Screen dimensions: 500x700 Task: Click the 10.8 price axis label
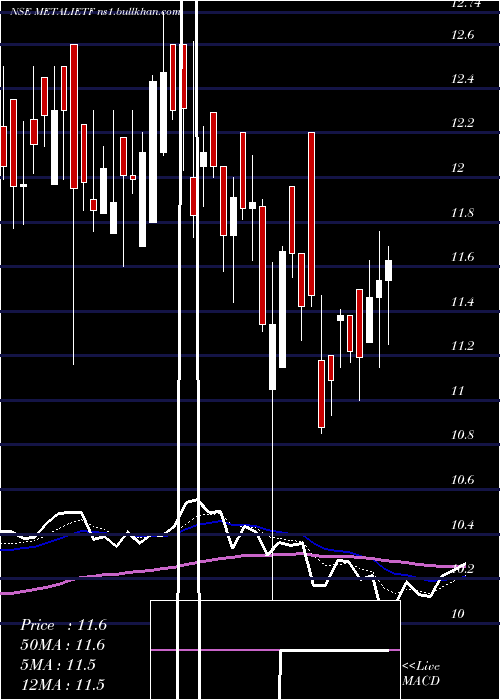coord(463,435)
